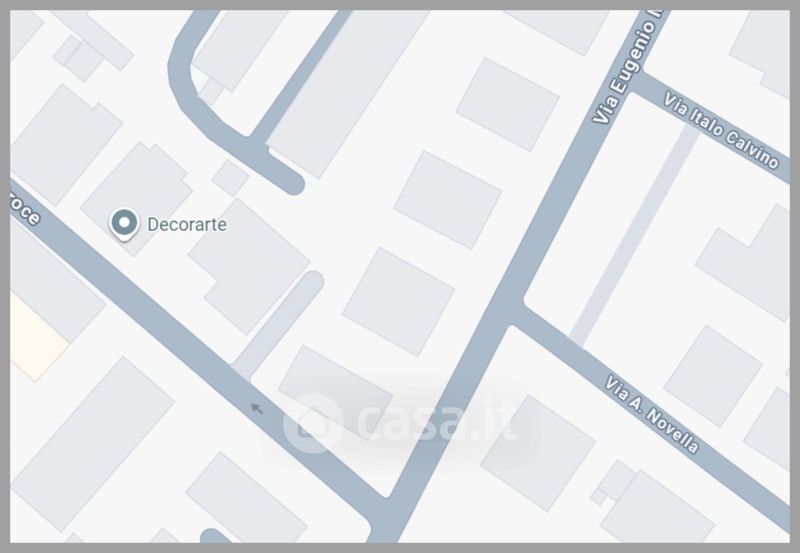Select the small square building northeast of Decorarte
This screenshot has width=800, height=553.
(x=230, y=178)
